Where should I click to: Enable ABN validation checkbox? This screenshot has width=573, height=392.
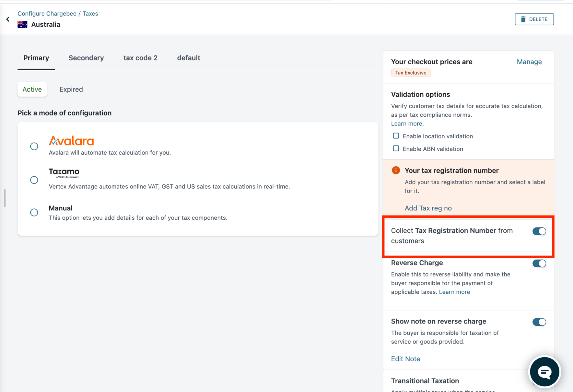coord(396,149)
